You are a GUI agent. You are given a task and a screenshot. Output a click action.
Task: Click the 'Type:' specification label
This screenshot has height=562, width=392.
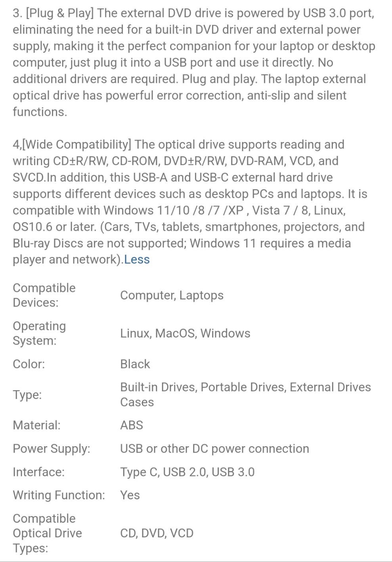click(x=27, y=395)
